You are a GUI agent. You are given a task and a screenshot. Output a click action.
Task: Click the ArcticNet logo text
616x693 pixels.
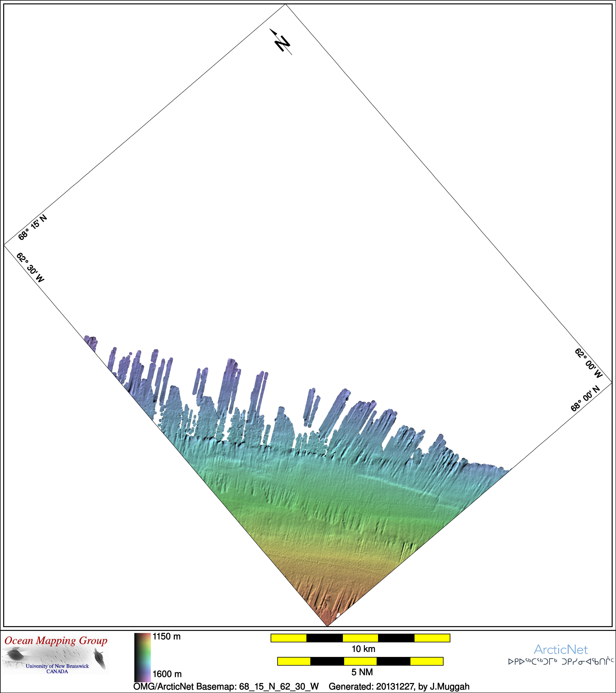(560, 650)
